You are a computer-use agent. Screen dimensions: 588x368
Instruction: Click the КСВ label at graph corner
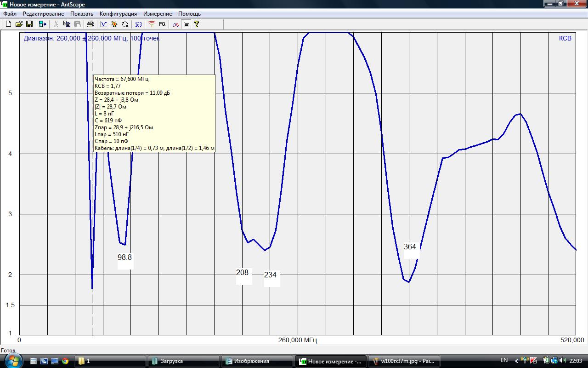565,38
